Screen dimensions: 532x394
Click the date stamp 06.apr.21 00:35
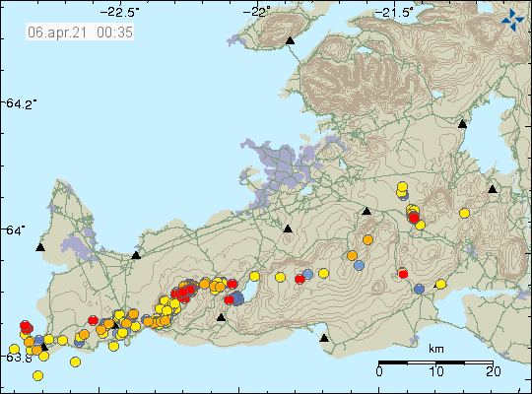[80, 33]
